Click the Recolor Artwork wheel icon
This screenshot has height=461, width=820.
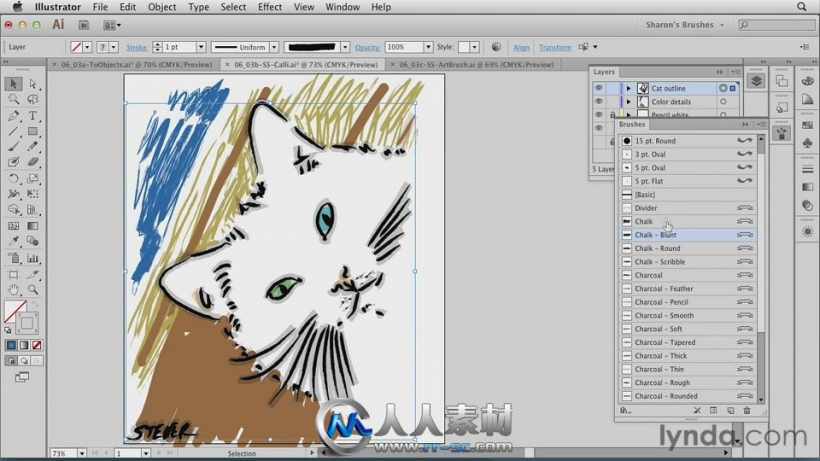point(496,47)
